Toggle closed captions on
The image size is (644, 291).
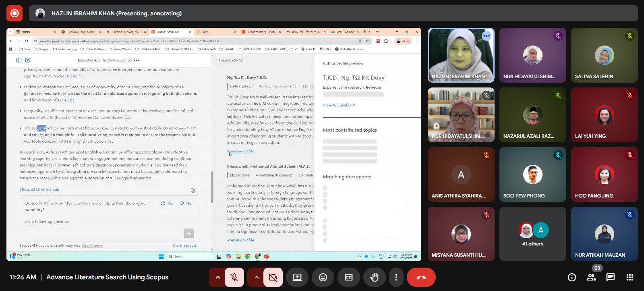(349, 277)
